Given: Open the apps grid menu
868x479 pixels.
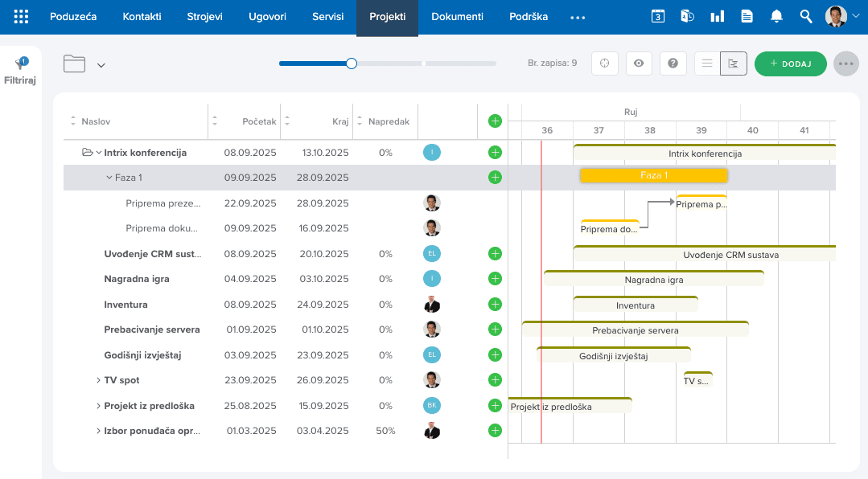Looking at the screenshot, I should click(x=21, y=17).
